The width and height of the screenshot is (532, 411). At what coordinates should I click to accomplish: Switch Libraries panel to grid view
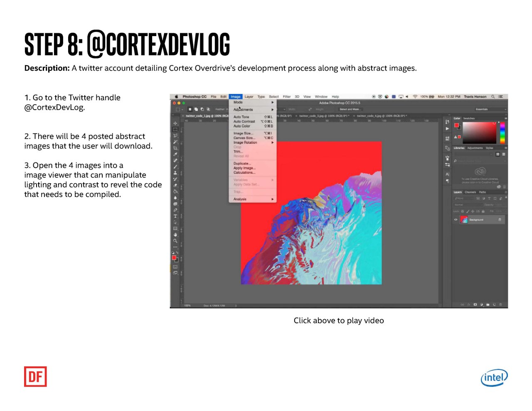click(x=498, y=154)
